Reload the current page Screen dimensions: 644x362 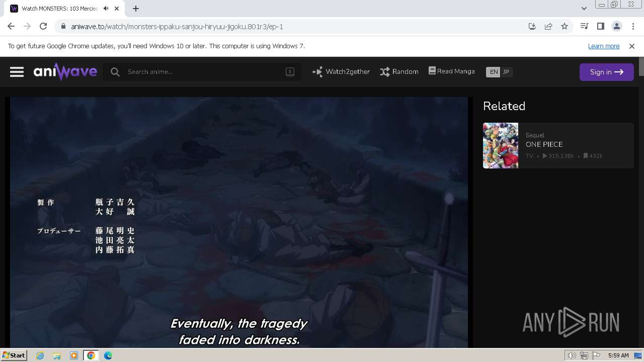[43, 26]
